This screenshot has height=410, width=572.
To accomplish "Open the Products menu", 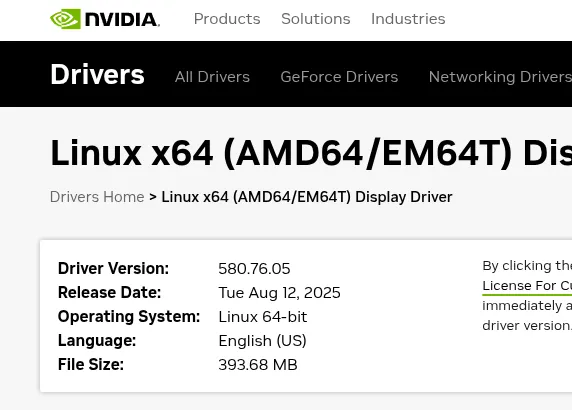I will point(227,19).
